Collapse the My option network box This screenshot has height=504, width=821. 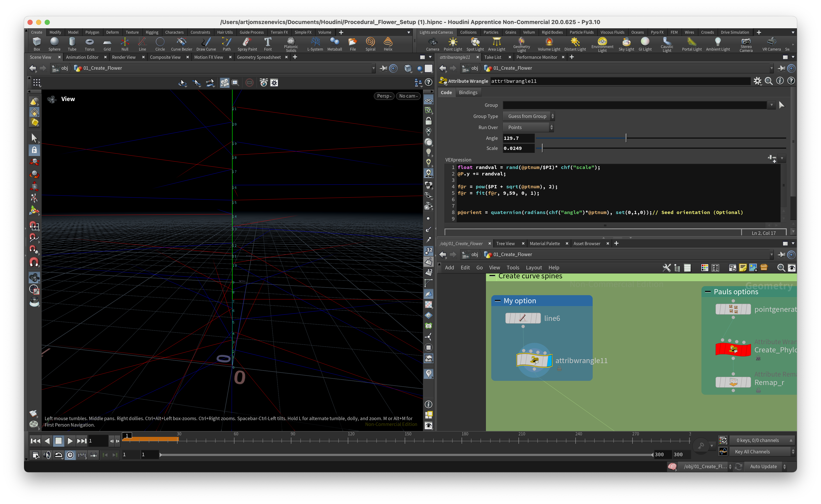(497, 301)
